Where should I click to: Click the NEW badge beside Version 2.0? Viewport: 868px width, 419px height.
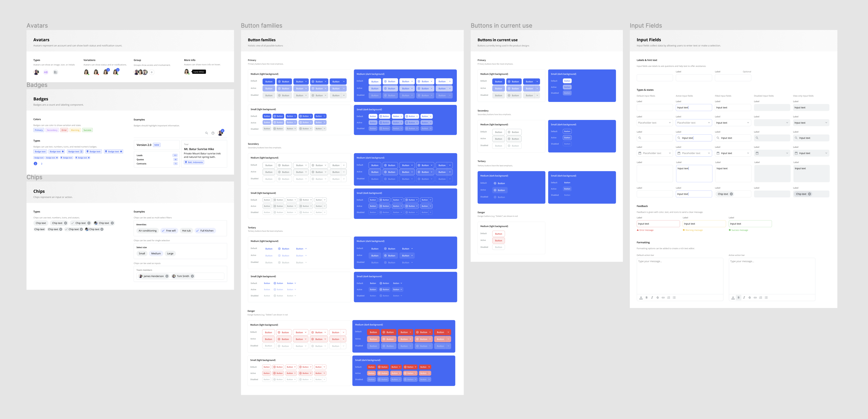(x=156, y=145)
